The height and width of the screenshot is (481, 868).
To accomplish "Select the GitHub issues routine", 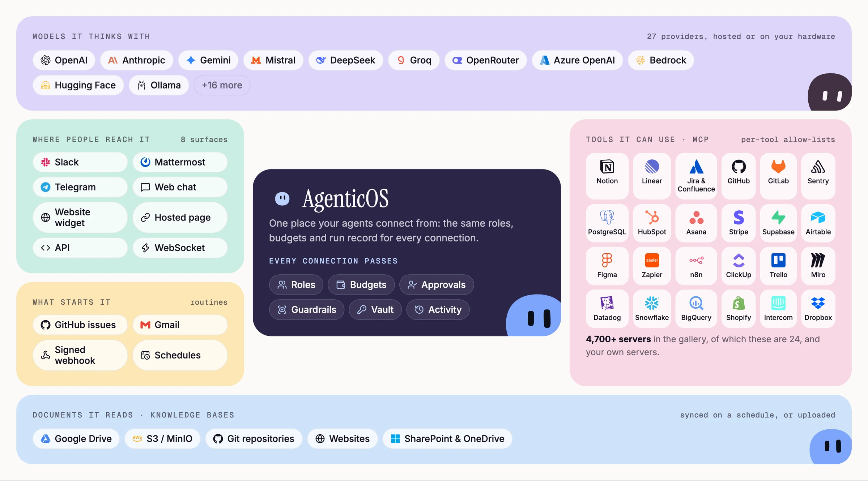I will (80, 325).
